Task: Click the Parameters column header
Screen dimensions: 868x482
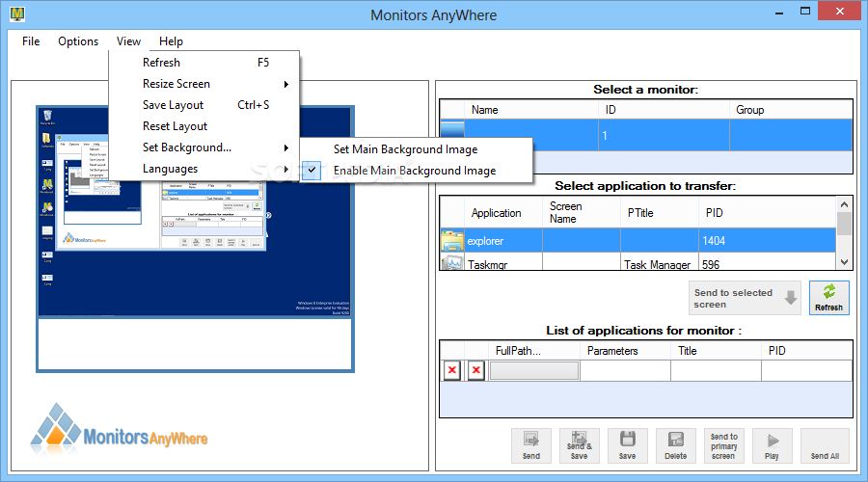Action: pyautogui.click(x=625, y=351)
